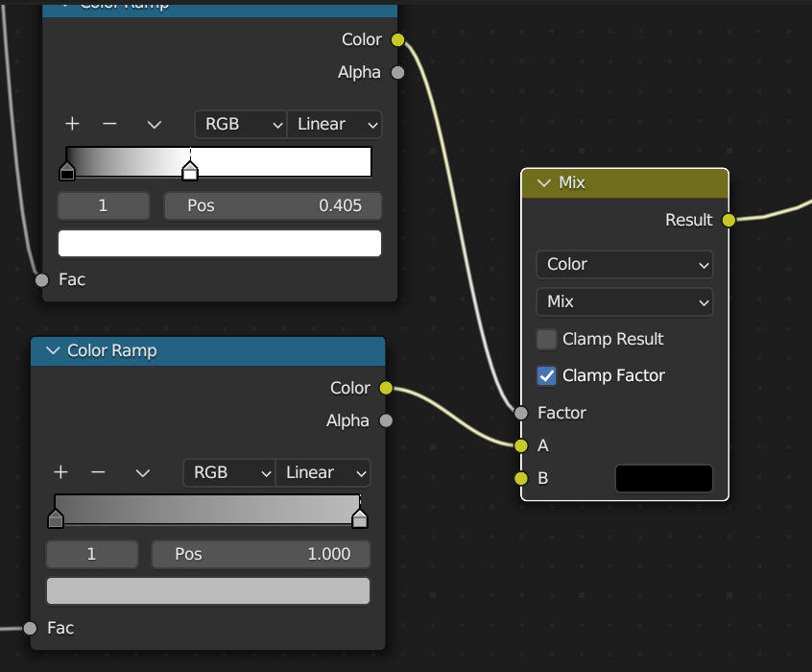Open the white color swatch in the upper Color Ramp

click(x=220, y=244)
